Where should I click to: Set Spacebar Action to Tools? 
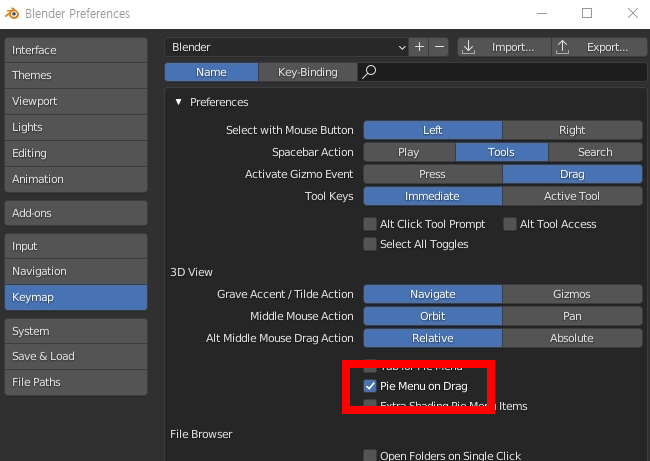click(502, 152)
